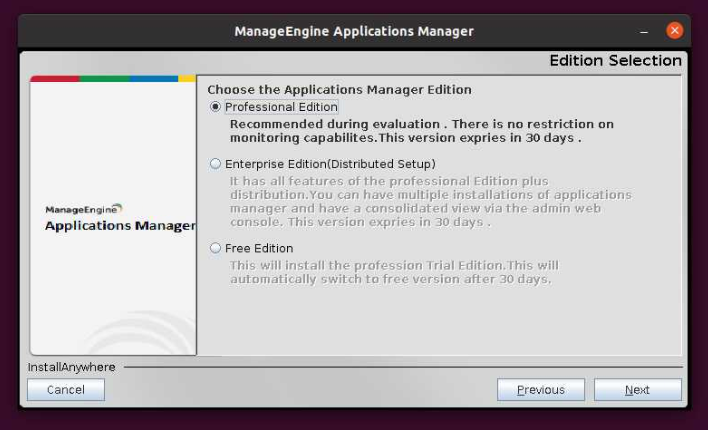
Task: Click the green segment of the color stripe
Action: [104, 78]
